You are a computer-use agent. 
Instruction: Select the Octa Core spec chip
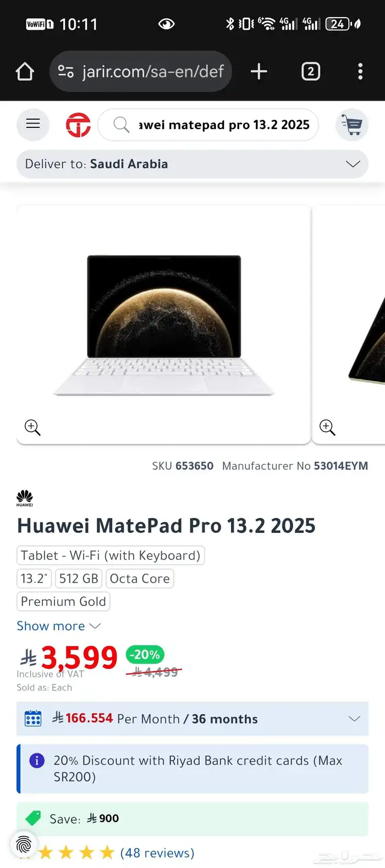point(139,578)
